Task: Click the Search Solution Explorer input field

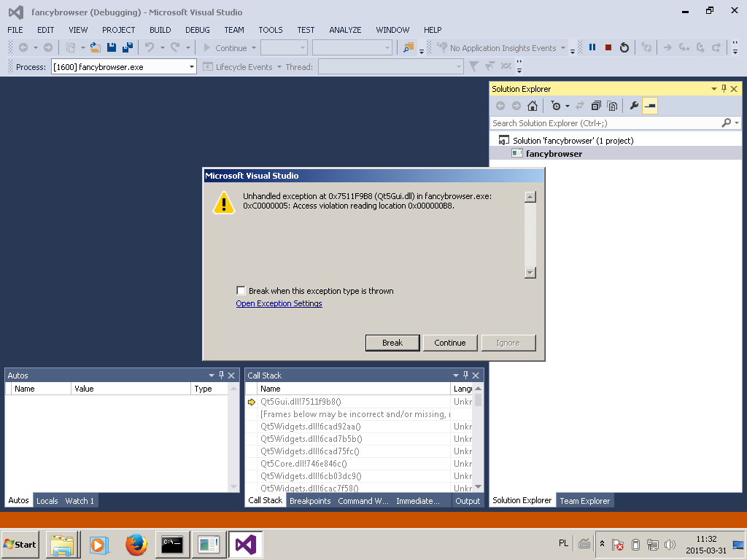Action: (605, 122)
